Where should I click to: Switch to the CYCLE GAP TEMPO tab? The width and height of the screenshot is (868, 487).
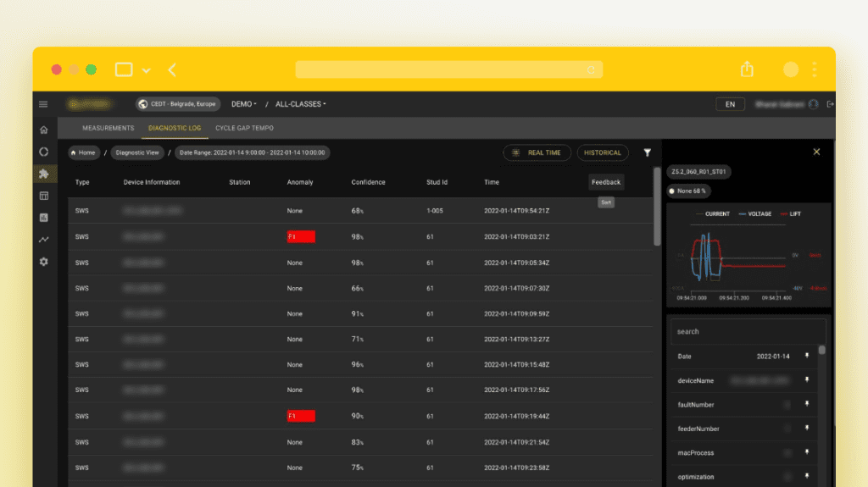[x=244, y=128]
